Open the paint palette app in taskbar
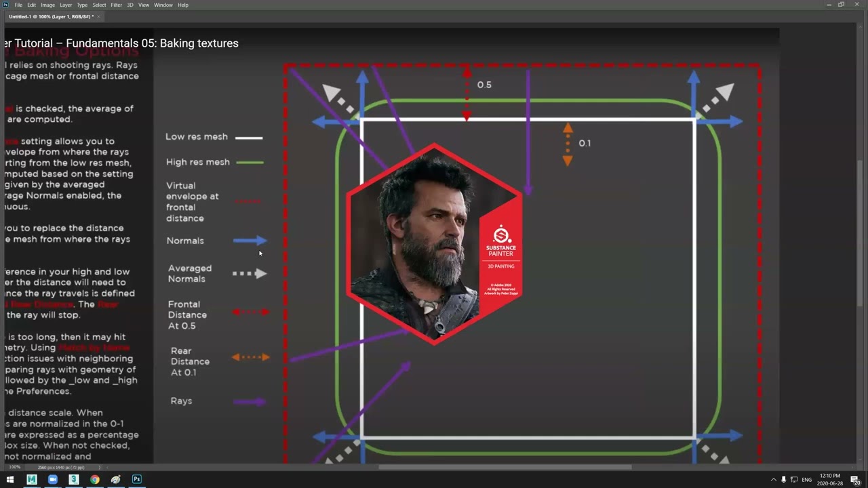The image size is (868, 488). pos(116,479)
